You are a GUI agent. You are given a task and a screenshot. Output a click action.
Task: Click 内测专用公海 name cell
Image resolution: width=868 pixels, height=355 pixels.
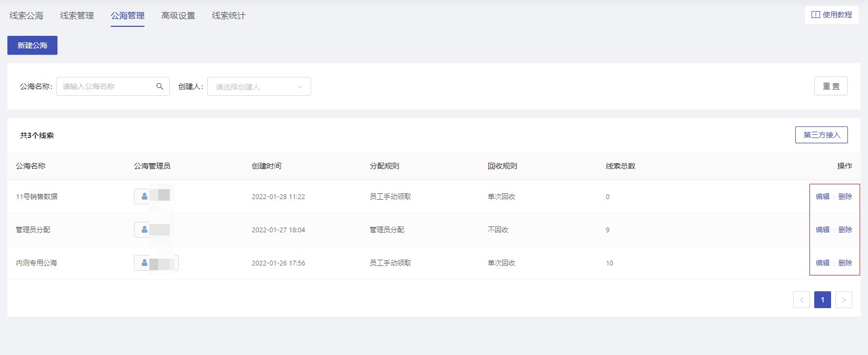tap(36, 263)
